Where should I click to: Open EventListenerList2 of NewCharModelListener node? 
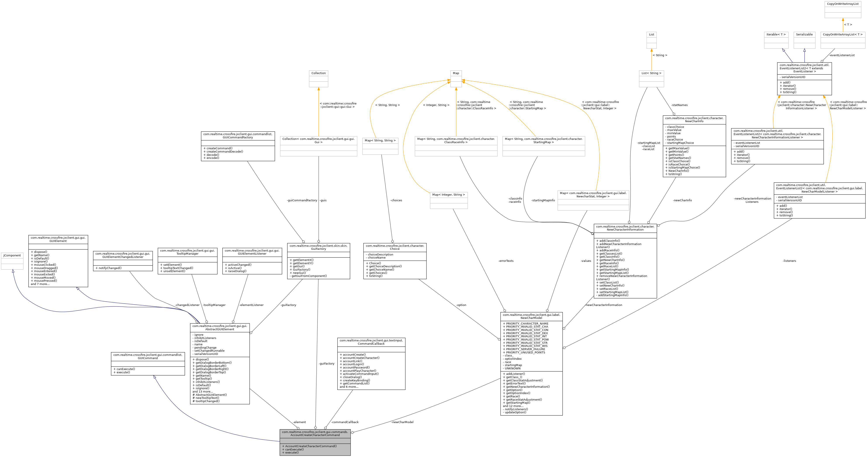tap(819, 200)
